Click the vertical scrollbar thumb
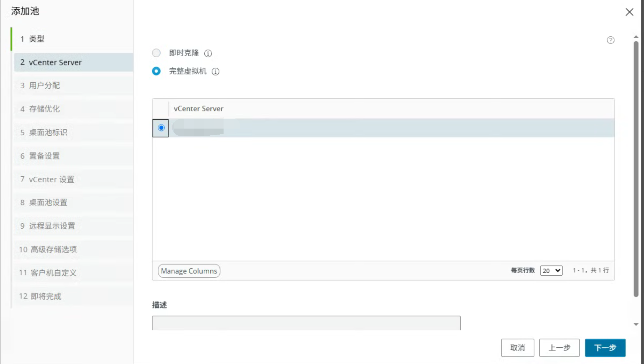The width and height of the screenshot is (644, 364). (x=636, y=169)
